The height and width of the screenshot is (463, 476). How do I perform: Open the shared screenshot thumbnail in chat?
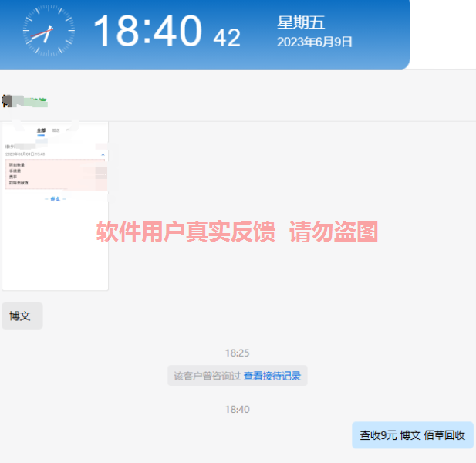coord(56,206)
